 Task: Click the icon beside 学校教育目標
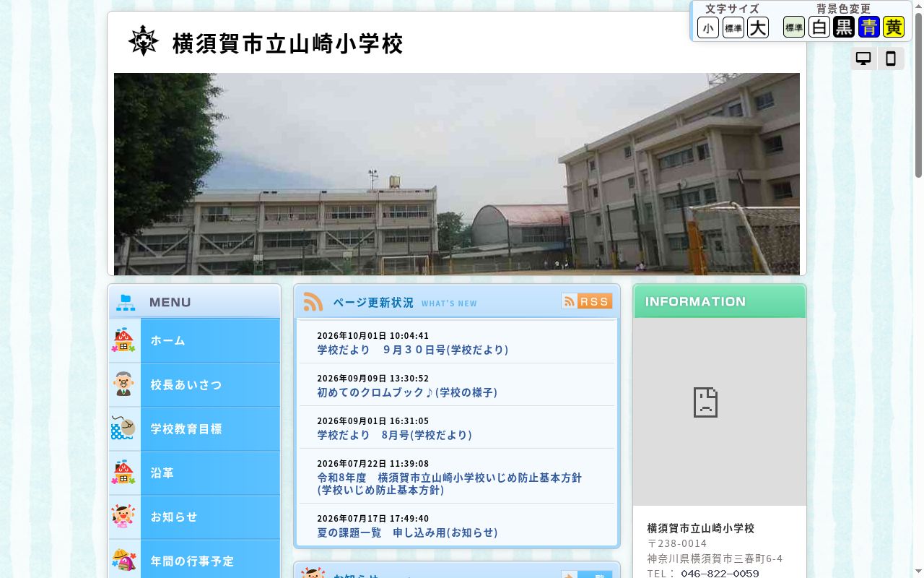[x=123, y=428]
